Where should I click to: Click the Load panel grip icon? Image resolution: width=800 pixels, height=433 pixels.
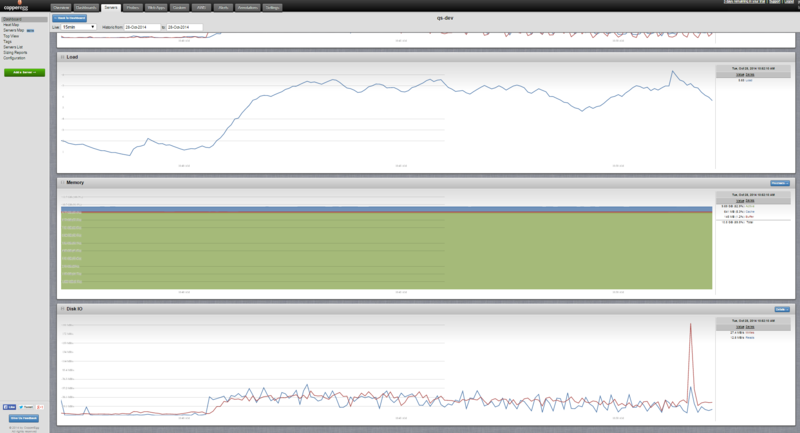tap(63, 57)
